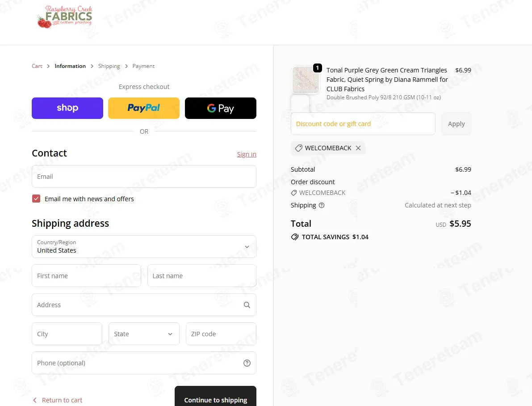Image resolution: width=532 pixels, height=406 pixels.
Task: Click the fabric product thumbnail
Action: coord(306,80)
